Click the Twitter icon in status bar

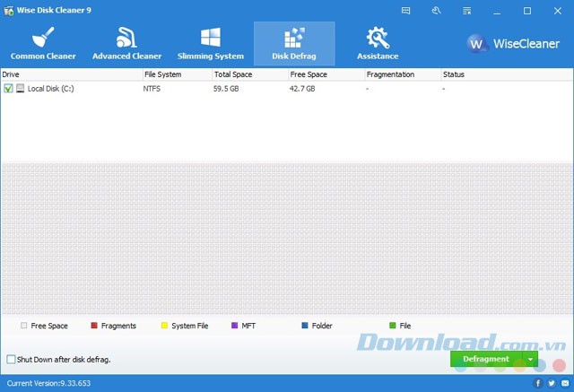click(x=551, y=384)
